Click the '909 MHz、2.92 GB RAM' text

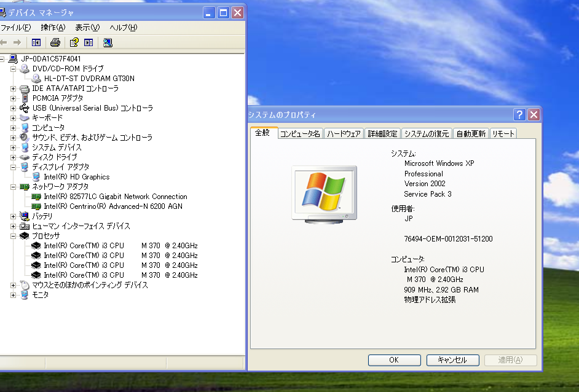coord(441,290)
